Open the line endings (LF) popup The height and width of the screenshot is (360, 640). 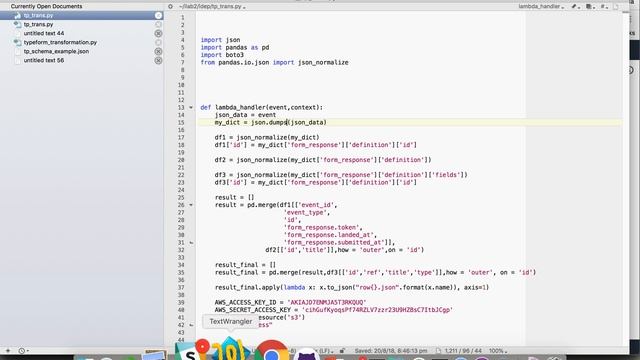click(326, 351)
